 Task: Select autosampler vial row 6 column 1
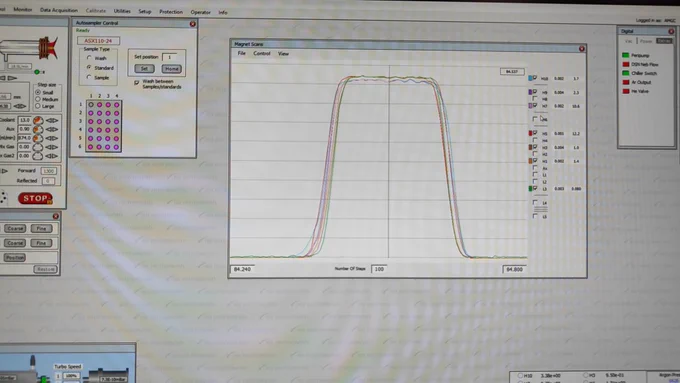coord(91,147)
